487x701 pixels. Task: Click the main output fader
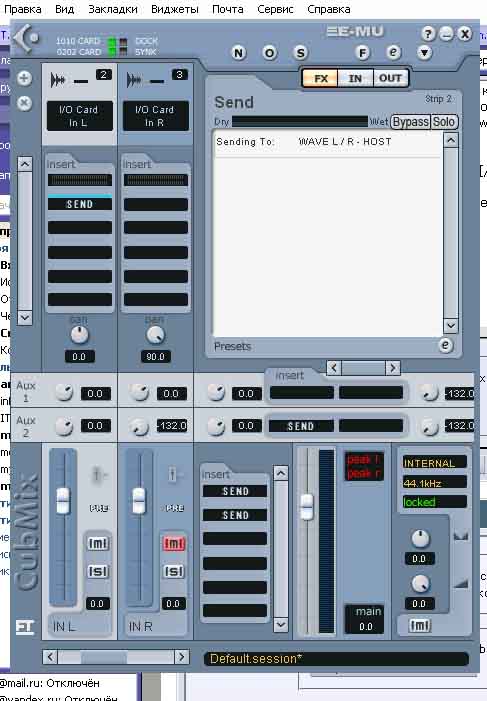(x=307, y=507)
